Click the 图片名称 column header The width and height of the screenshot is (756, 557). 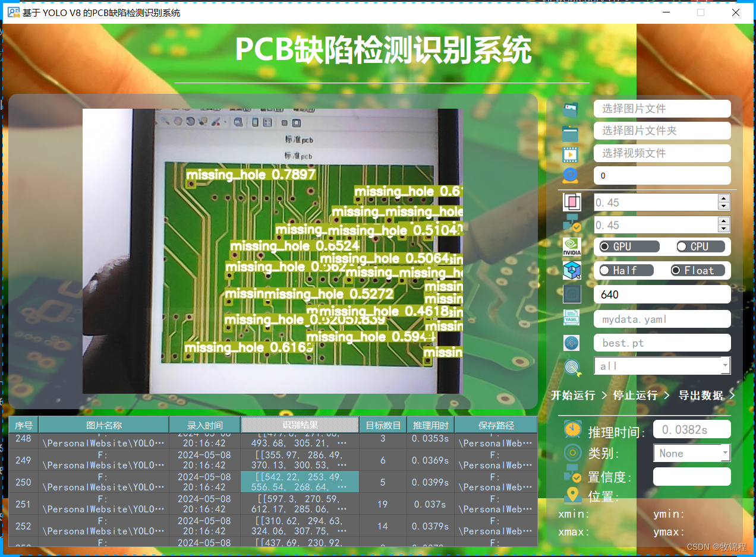click(104, 425)
